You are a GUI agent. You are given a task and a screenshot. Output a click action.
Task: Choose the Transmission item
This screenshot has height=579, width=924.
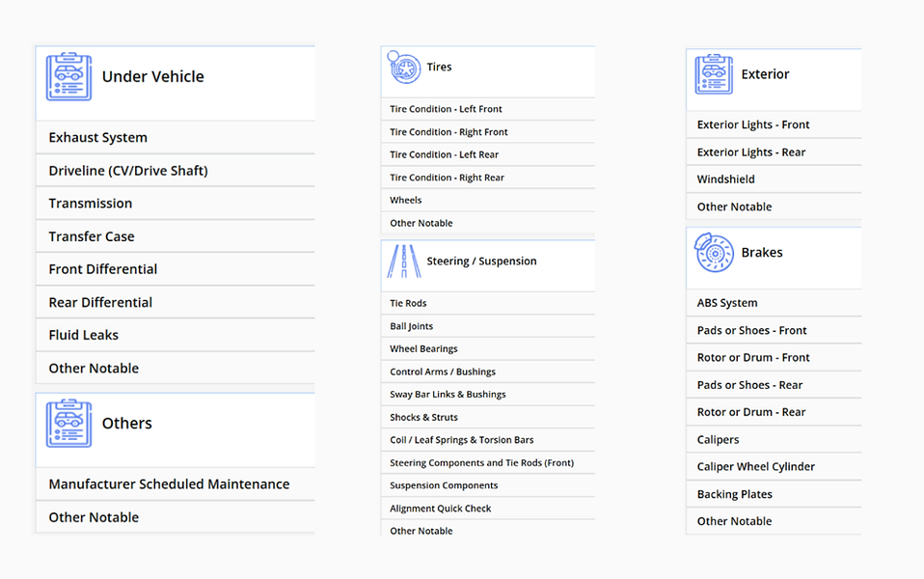coord(175,204)
